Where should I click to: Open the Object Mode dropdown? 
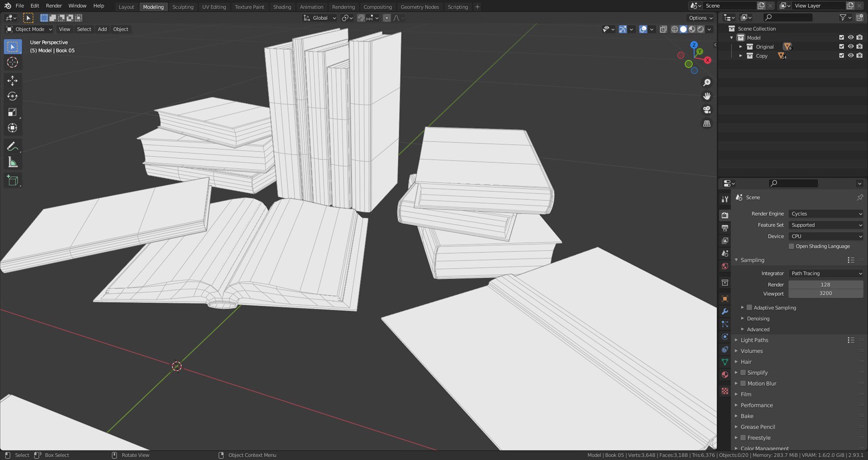(x=29, y=29)
